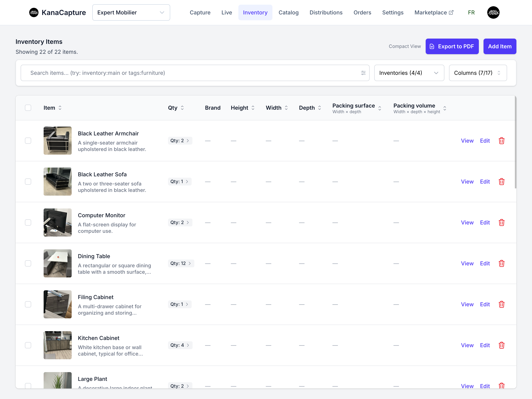This screenshot has width=532, height=399.
Task: View the Black Leather Sofa item
Action: [x=467, y=182]
